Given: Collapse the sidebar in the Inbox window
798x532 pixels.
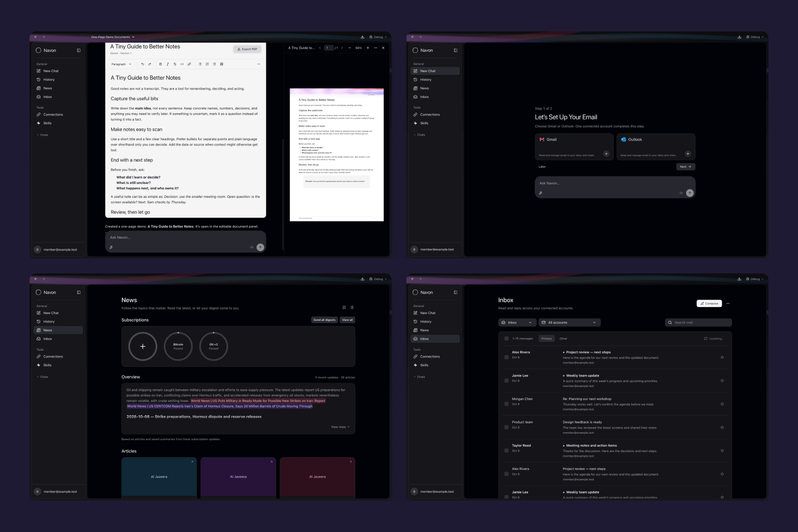Looking at the screenshot, I should 455,292.
